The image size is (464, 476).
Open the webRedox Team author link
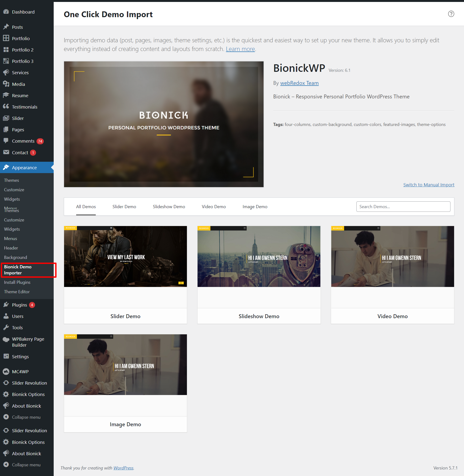tap(299, 83)
